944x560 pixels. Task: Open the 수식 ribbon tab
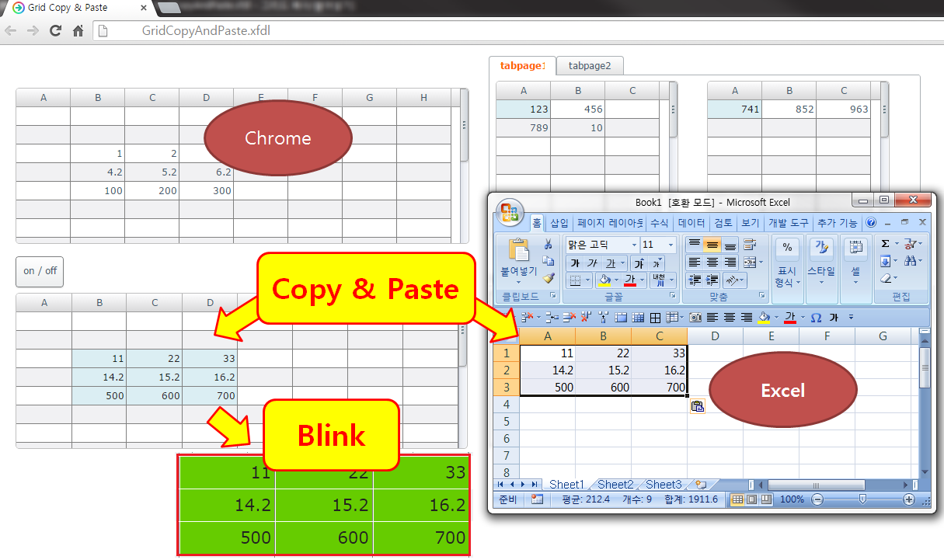tap(660, 223)
